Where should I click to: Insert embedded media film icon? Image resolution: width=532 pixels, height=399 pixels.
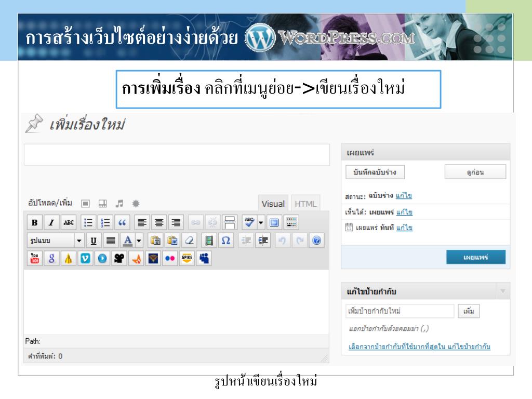pyautogui.click(x=209, y=241)
